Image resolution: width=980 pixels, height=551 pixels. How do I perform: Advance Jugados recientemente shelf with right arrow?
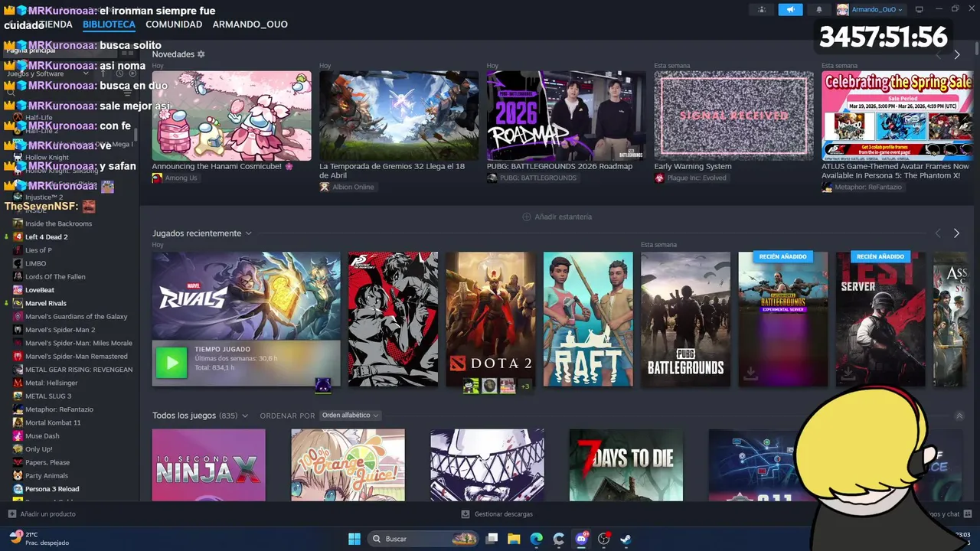click(x=956, y=233)
